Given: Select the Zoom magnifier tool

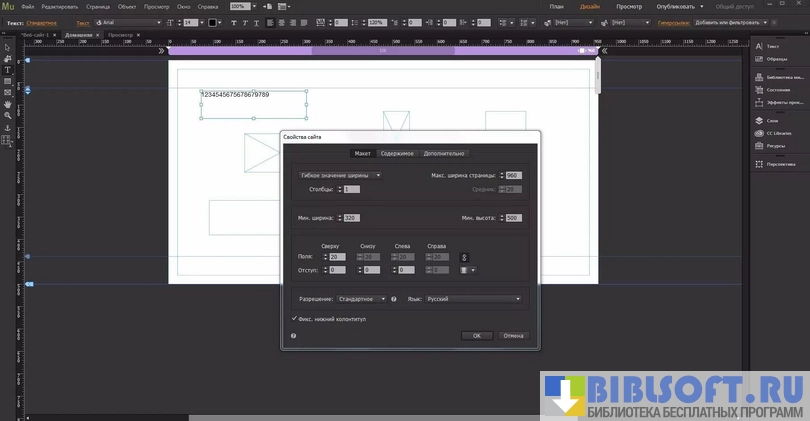Looking at the screenshot, I should pyautogui.click(x=7, y=116).
